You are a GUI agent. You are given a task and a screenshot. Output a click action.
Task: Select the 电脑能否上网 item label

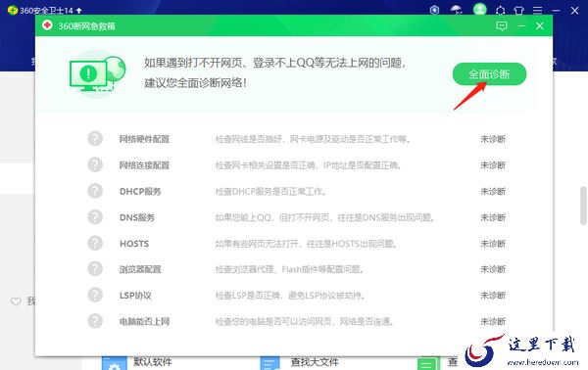144,321
